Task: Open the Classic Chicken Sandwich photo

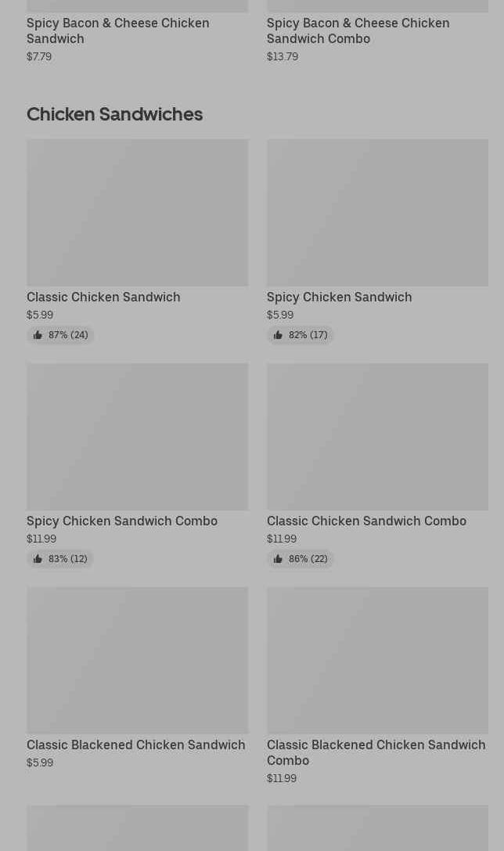Action: point(137,212)
